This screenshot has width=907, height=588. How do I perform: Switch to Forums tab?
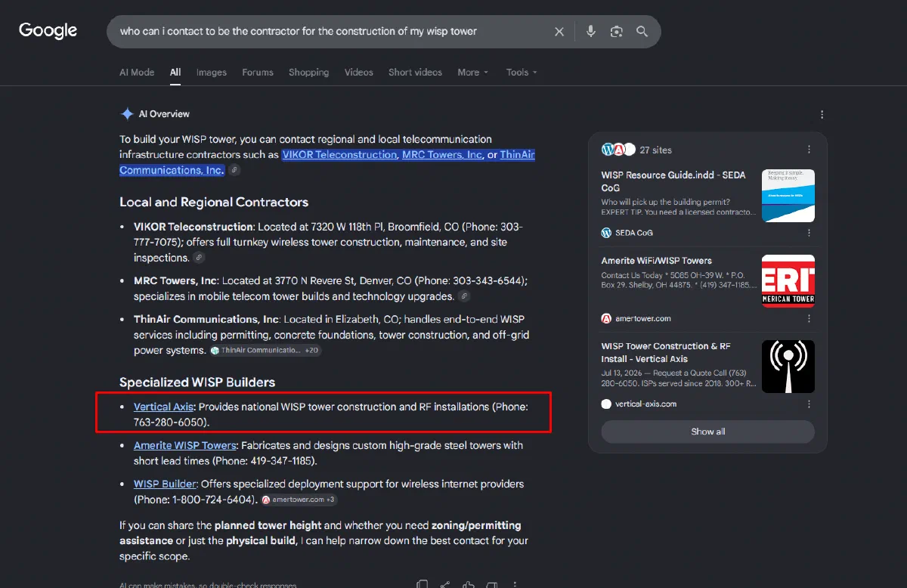[258, 73]
